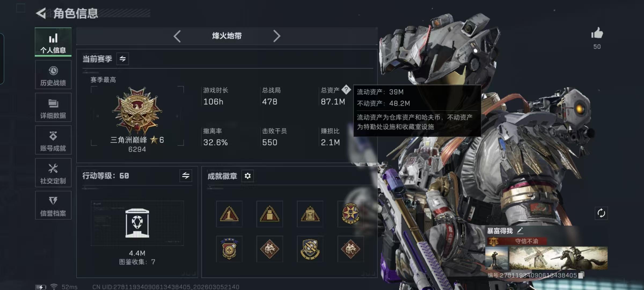Open the 社交定制 section
Image resolution: width=644 pixels, height=290 pixels.
coord(53,173)
